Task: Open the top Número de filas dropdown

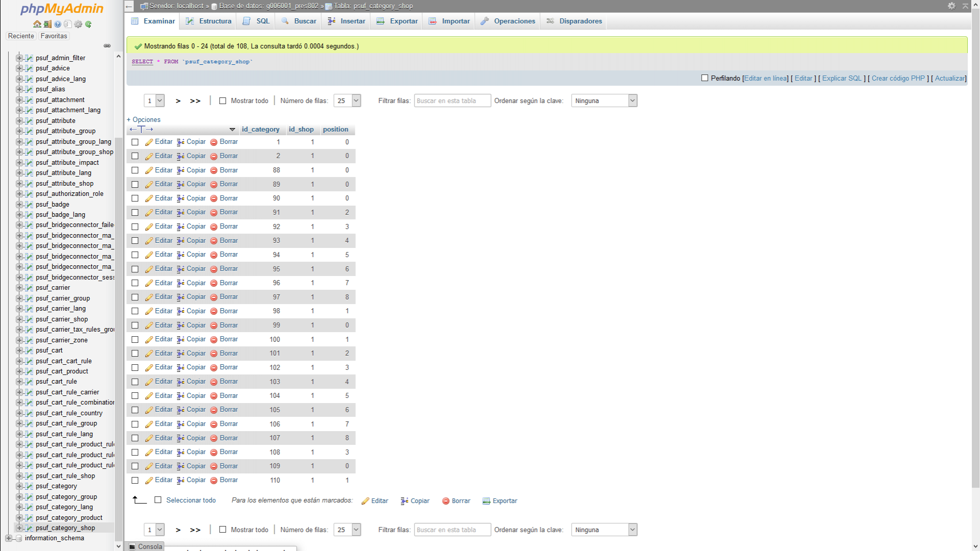Action: coord(347,101)
